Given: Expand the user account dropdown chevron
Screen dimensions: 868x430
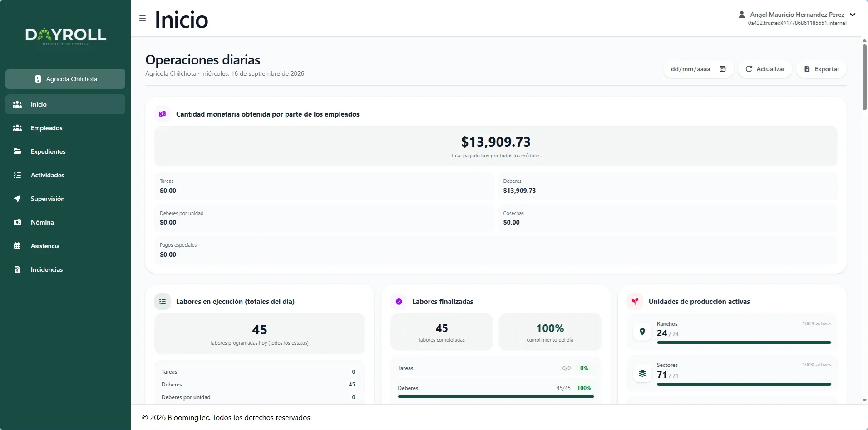Looking at the screenshot, I should click(x=853, y=15).
